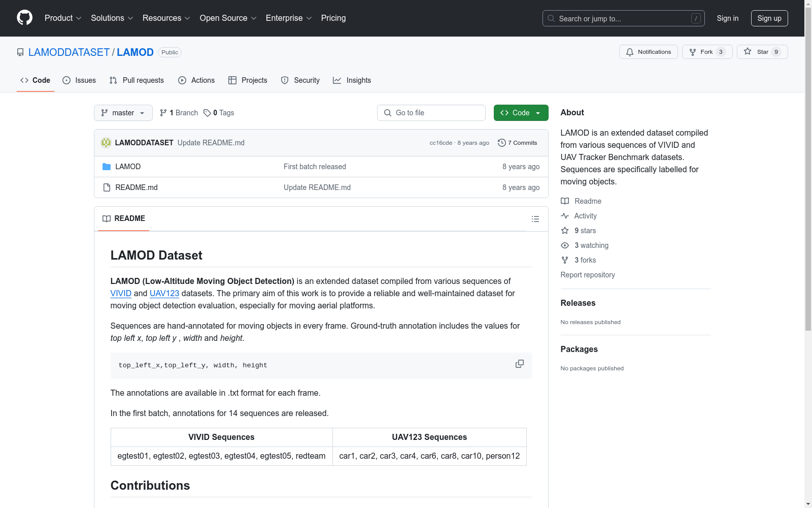Click the GitHub logo icon
Image resolution: width=812 pixels, height=508 pixels.
pos(24,18)
